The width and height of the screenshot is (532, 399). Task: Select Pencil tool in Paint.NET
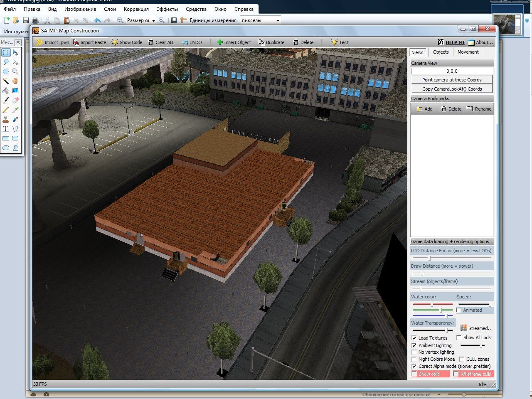pyautogui.click(x=6, y=110)
